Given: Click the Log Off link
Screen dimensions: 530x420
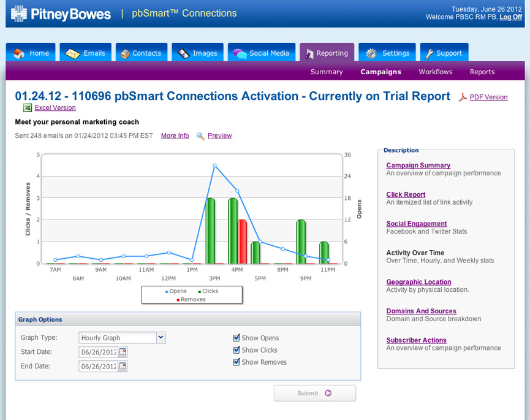Looking at the screenshot, I should [x=511, y=17].
